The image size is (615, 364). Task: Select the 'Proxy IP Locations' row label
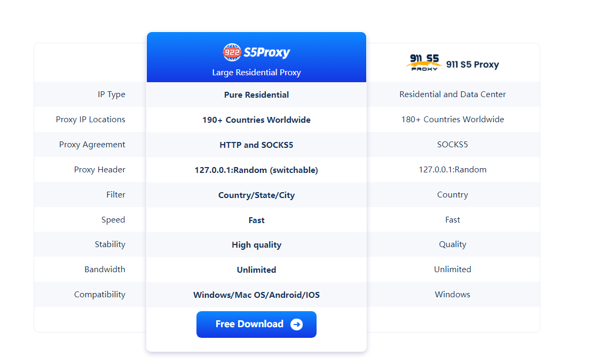[90, 120]
